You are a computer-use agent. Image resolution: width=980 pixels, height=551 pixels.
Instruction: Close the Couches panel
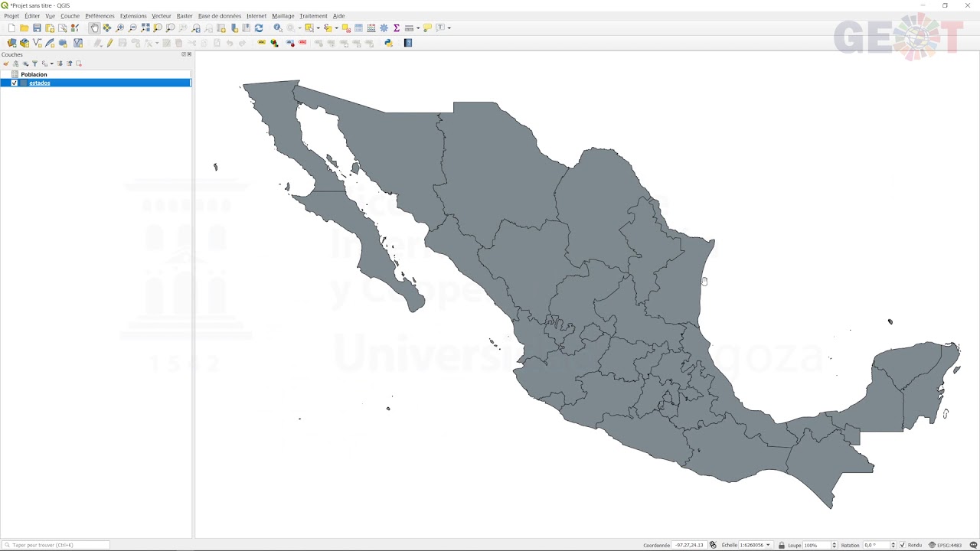[189, 54]
